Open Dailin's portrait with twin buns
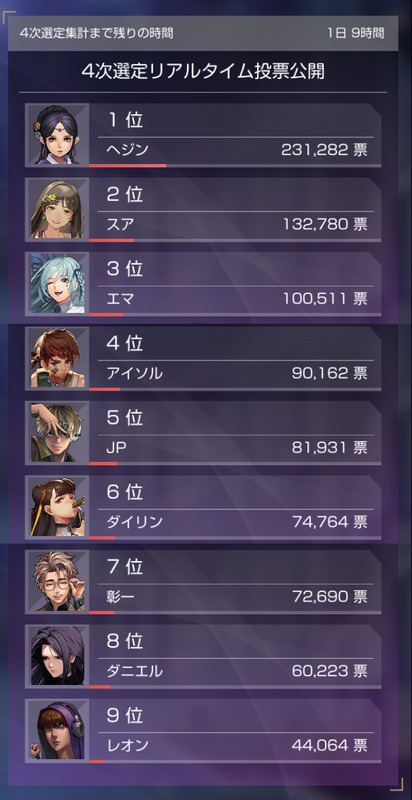412x800 pixels. 57,507
